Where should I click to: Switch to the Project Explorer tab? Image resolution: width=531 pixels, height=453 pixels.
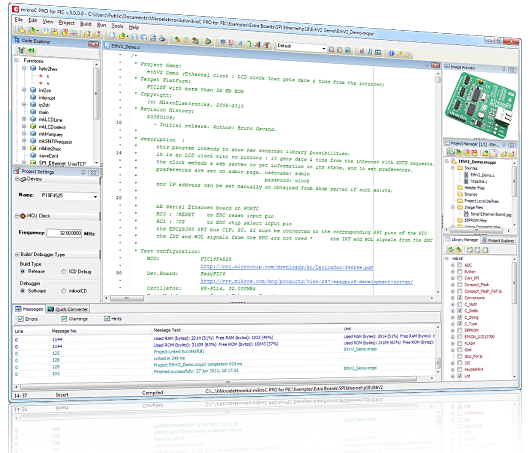[x=498, y=240]
